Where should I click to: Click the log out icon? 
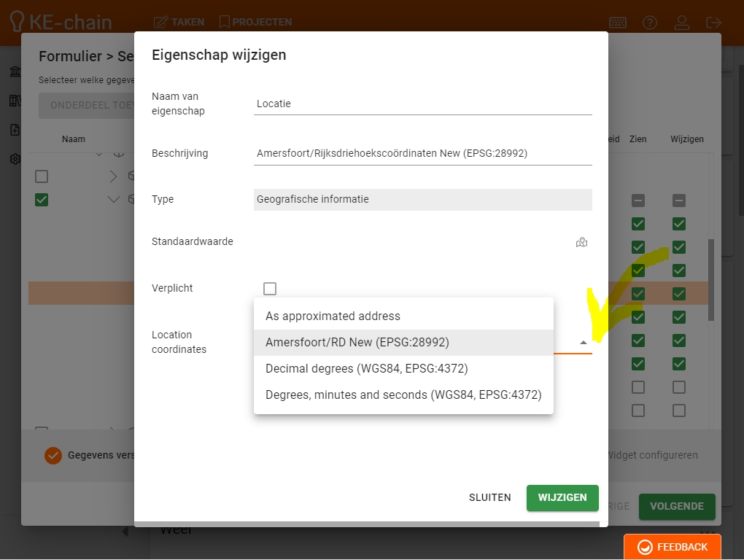tap(714, 22)
